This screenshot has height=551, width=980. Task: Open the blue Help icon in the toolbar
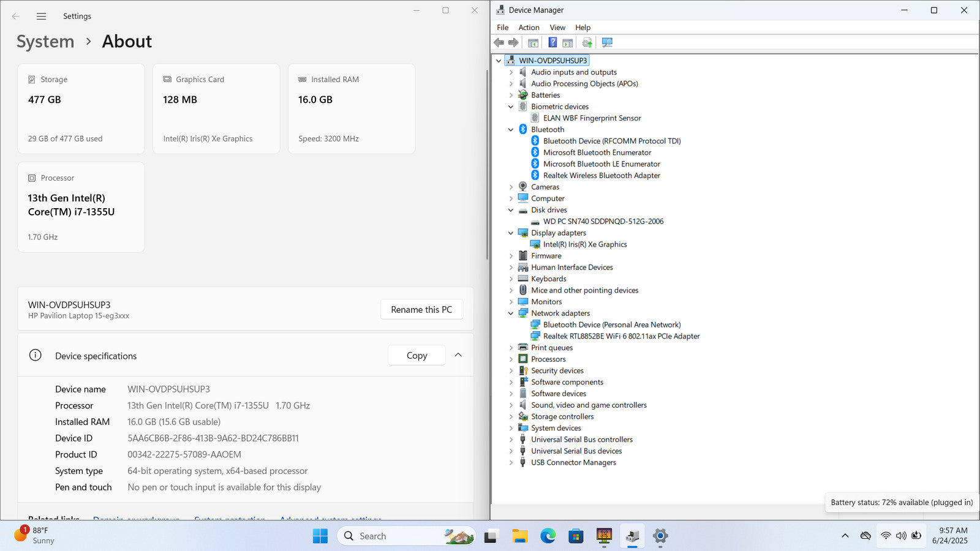[x=552, y=42]
